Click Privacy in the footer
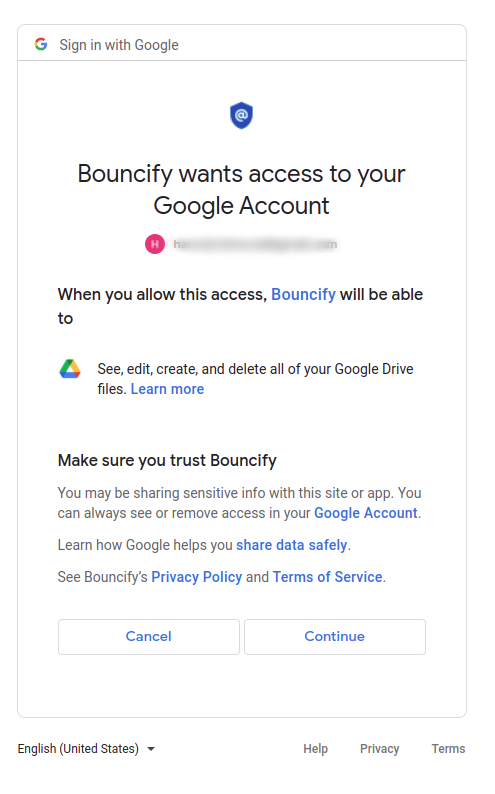This screenshot has height=794, width=495. click(380, 748)
